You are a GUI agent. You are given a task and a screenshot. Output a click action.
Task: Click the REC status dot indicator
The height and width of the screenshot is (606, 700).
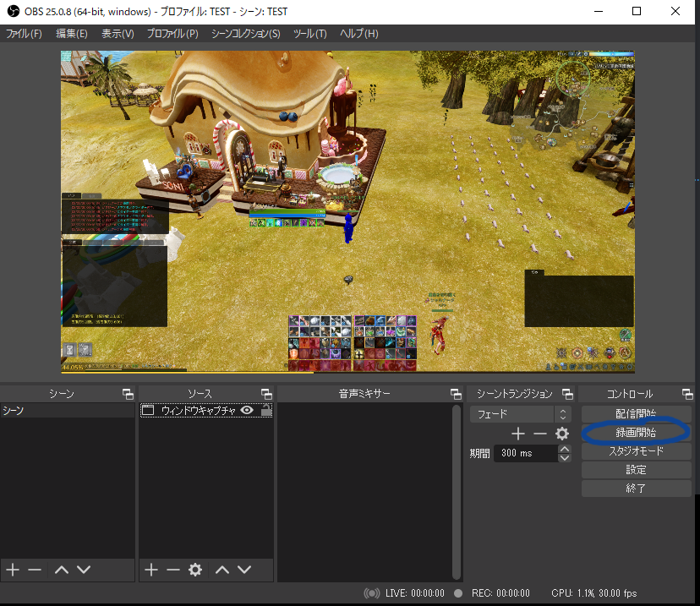tap(458, 593)
